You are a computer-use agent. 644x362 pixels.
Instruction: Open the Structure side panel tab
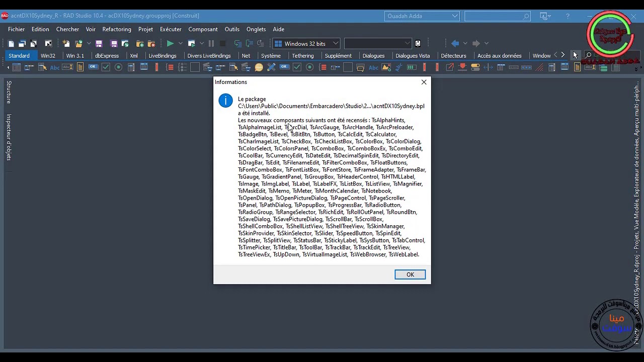(9, 92)
